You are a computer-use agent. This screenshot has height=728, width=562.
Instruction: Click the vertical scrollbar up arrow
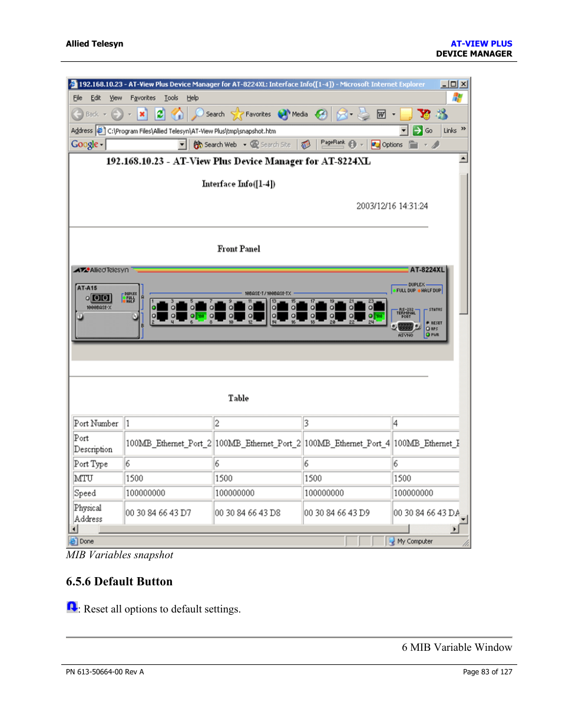[464, 158]
